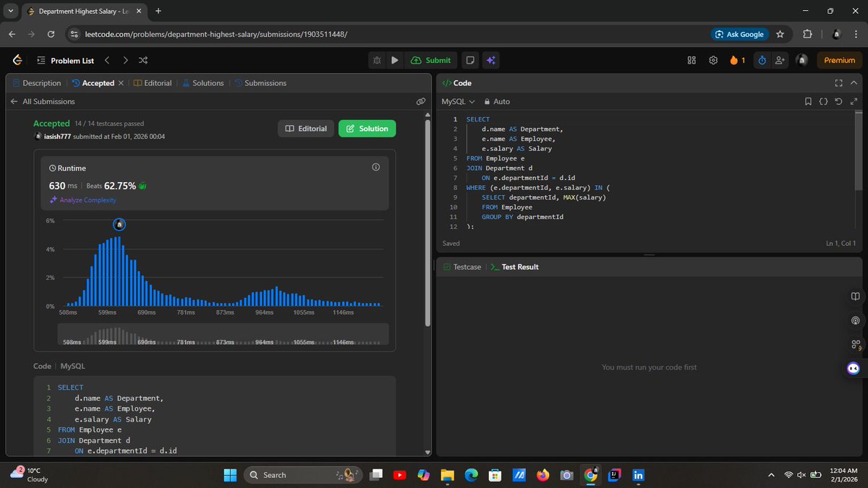Show hidden system tray icons chevron
Image resolution: width=868 pixels, height=488 pixels.
[772, 475]
